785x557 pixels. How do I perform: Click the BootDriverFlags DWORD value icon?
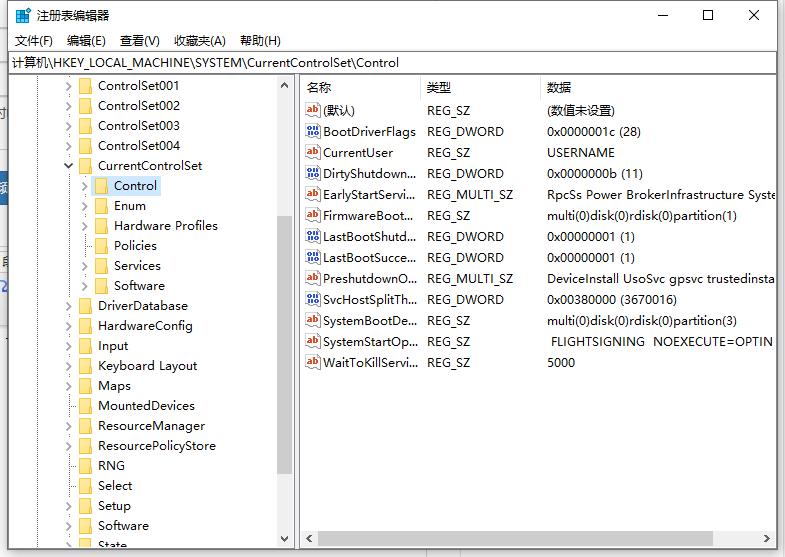[x=313, y=132]
